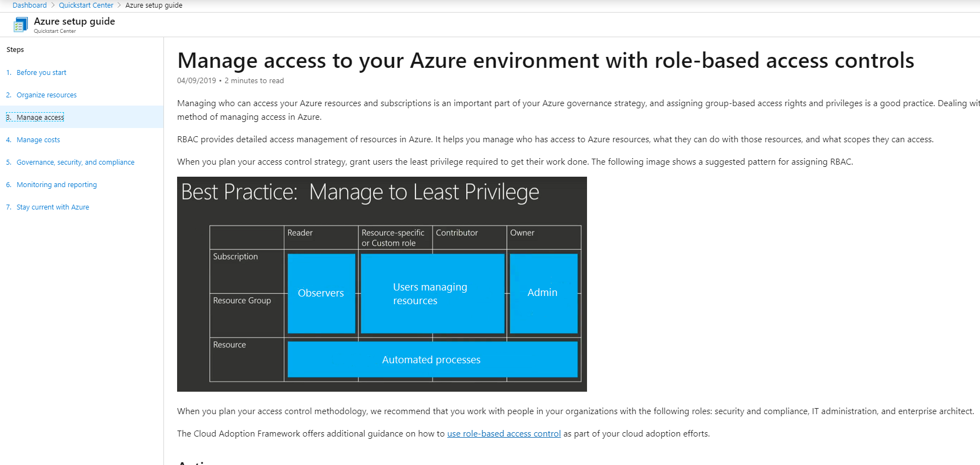
Task: Click the Observers box in the diagram
Action: pyautogui.click(x=321, y=293)
